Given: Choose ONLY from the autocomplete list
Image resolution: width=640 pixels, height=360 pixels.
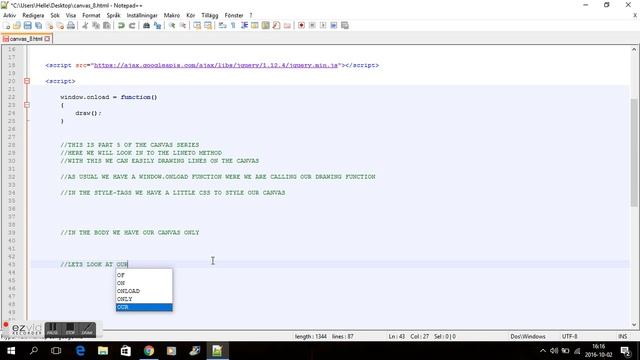Looking at the screenshot, I should coord(144,299).
